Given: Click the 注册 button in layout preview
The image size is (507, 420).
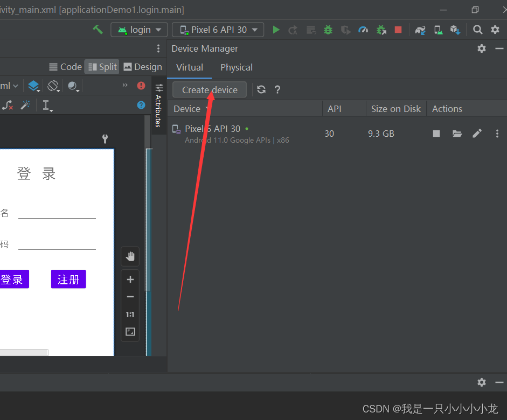Looking at the screenshot, I should (x=68, y=279).
